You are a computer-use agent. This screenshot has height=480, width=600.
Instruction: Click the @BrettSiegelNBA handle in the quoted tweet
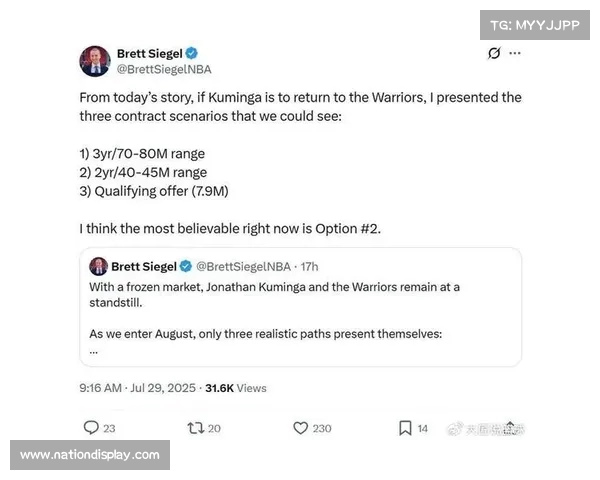[x=245, y=266]
